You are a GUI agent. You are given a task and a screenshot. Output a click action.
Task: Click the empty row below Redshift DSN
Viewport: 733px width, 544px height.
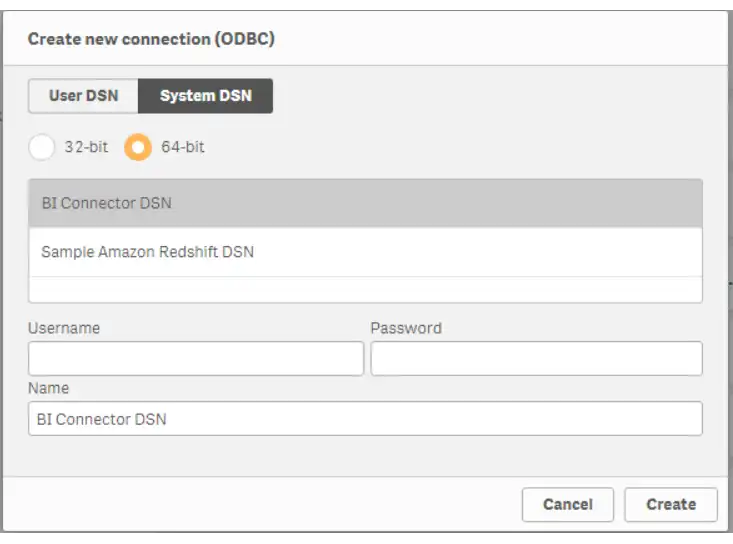[x=365, y=289]
